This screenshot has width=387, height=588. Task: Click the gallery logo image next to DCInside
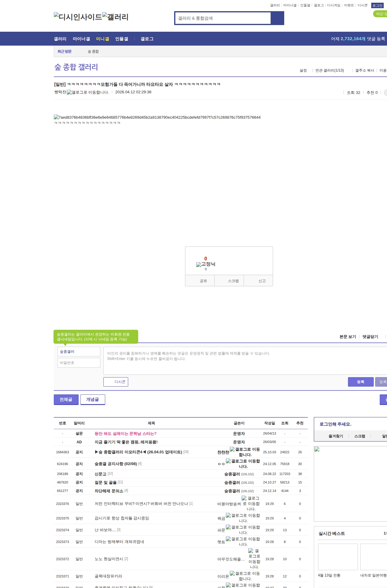pos(115,17)
